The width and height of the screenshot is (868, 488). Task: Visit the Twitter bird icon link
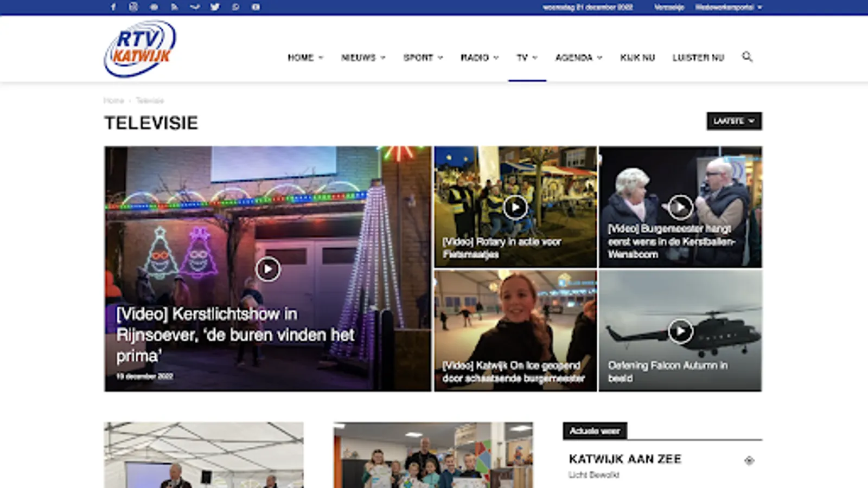tap(215, 7)
